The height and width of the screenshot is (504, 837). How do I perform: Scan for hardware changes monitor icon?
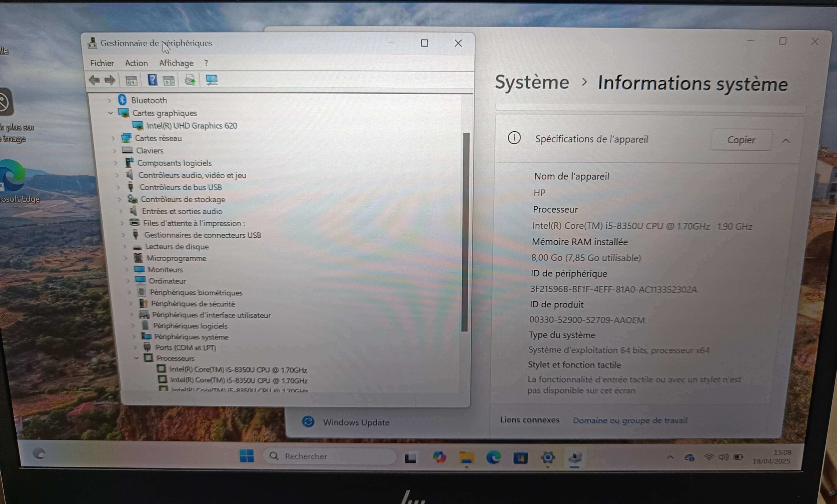pos(212,80)
